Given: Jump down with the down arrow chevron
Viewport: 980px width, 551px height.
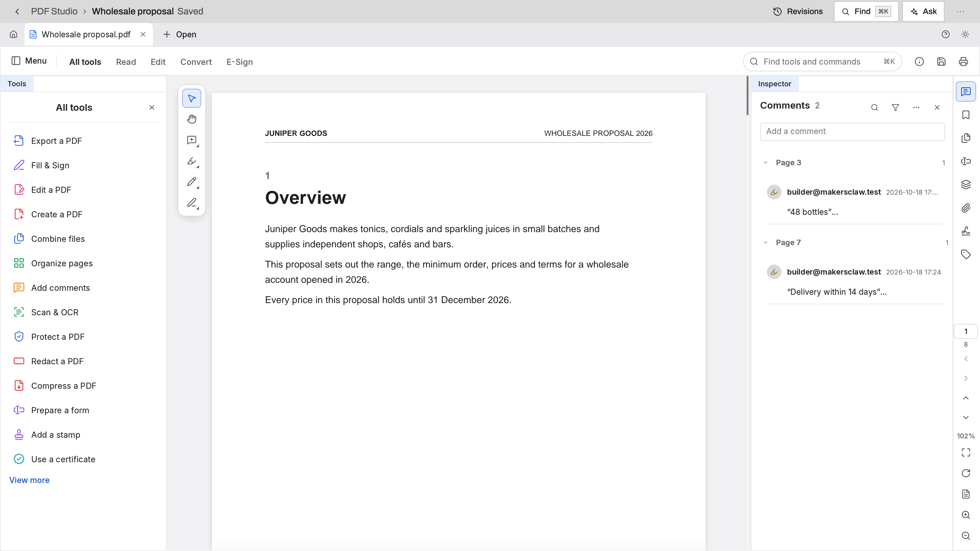Looking at the screenshot, I should tap(966, 418).
